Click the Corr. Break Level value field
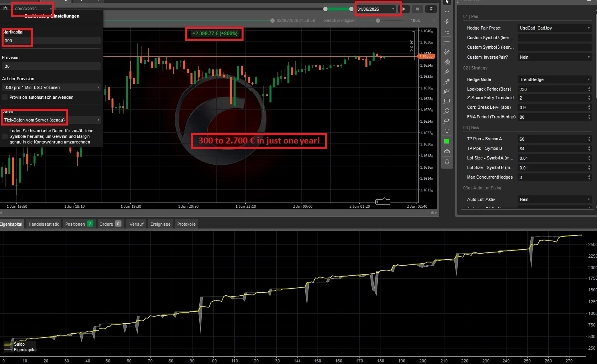The width and height of the screenshot is (597, 364). (555, 107)
